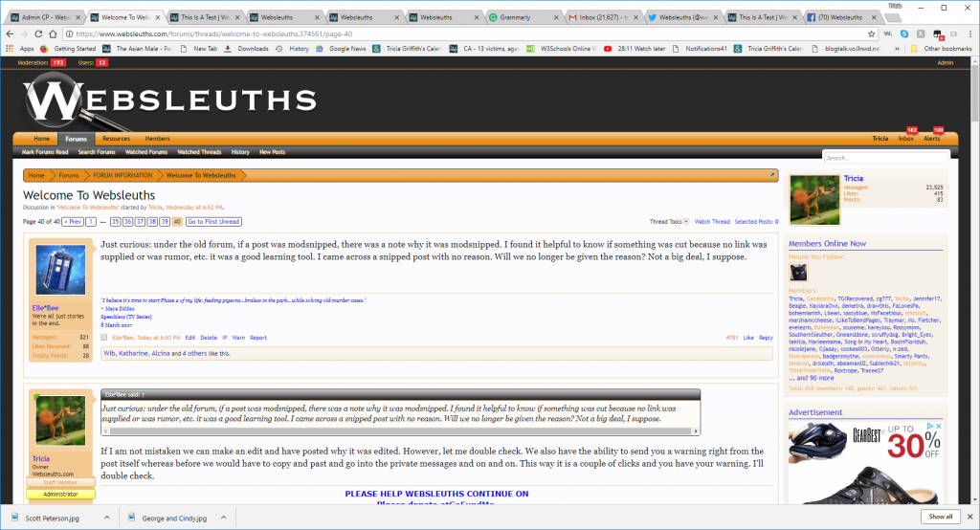The image size is (980, 530).
Task: Click the Watch Thread link
Action: (x=712, y=221)
